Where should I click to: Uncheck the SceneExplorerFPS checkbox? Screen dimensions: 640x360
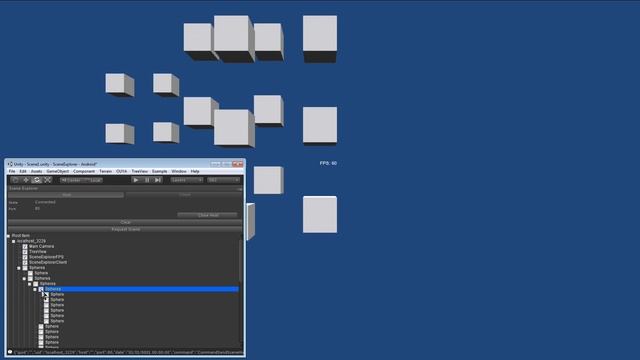click(25, 257)
